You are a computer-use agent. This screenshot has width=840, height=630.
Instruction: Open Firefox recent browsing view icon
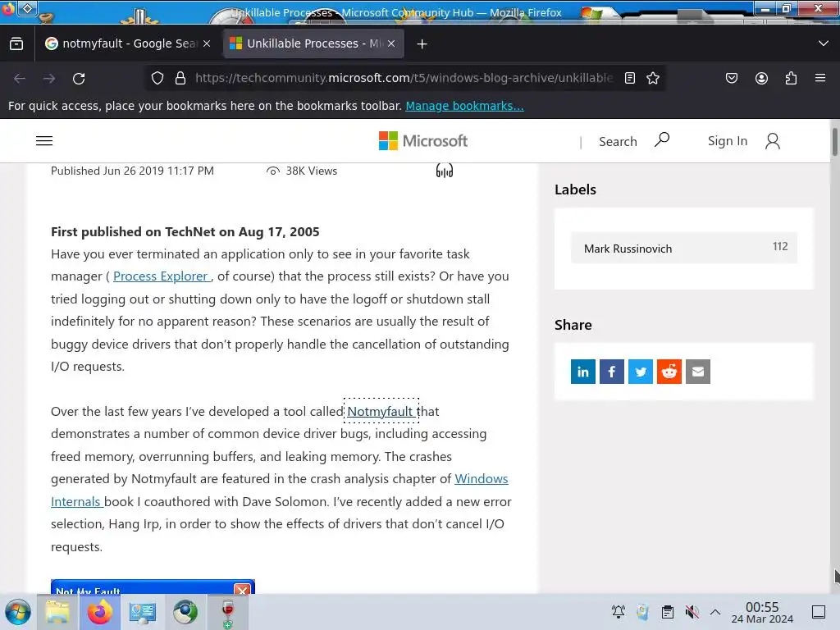(16, 44)
